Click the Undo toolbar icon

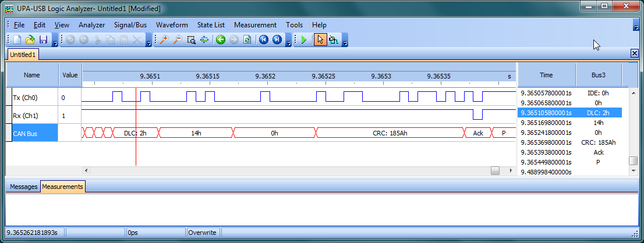[x=70, y=40]
